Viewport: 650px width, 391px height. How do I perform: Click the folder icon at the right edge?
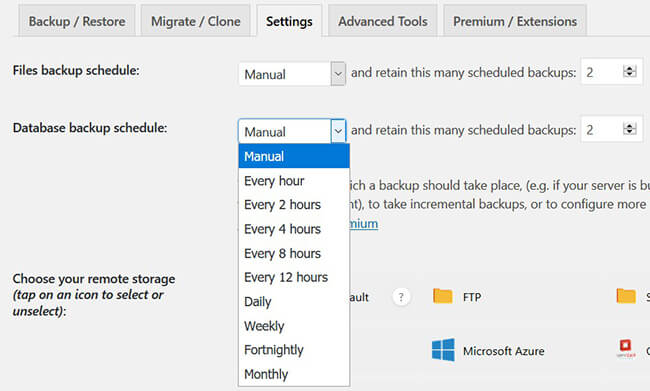tap(626, 296)
